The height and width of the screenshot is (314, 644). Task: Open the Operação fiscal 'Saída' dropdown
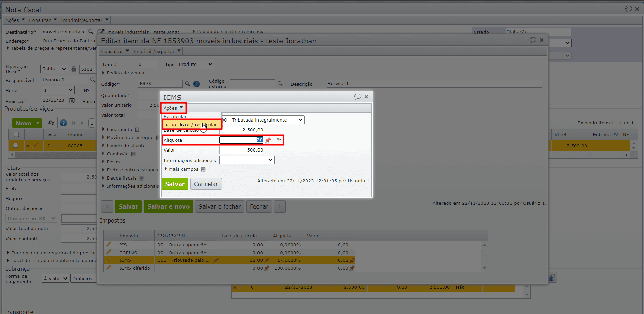(x=54, y=69)
